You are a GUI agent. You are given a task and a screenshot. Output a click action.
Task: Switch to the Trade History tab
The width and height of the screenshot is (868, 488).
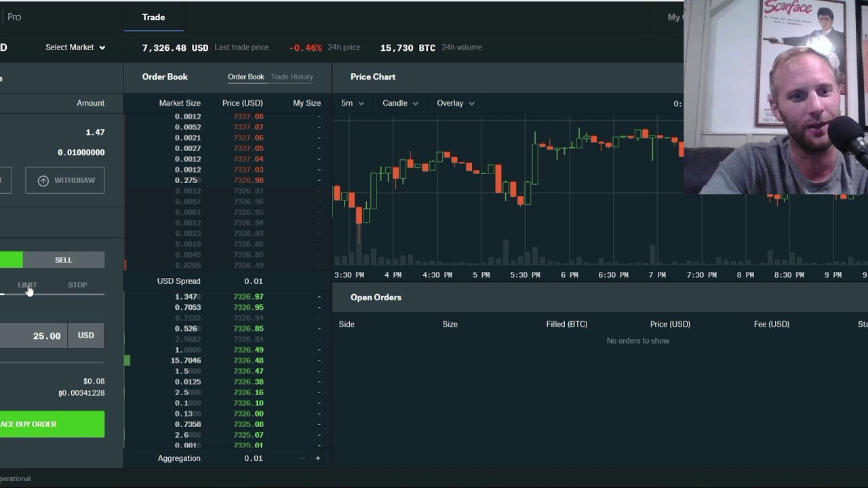tap(292, 77)
